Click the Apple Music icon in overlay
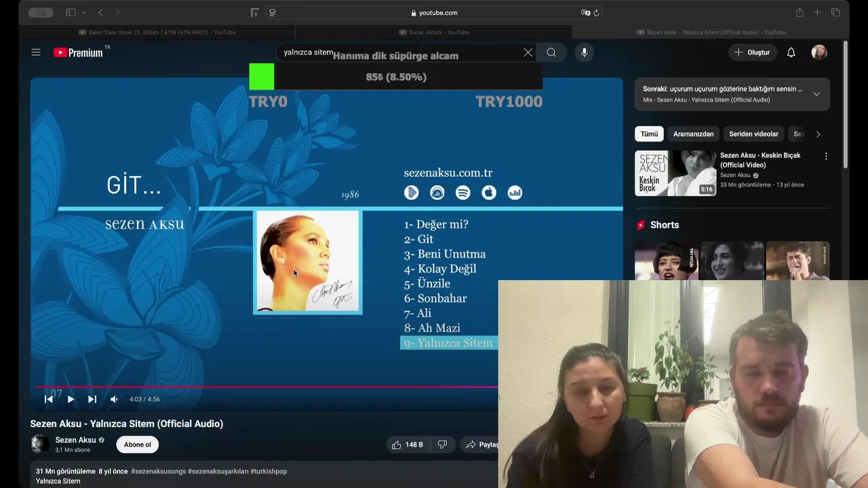This screenshot has width=868, height=488. click(489, 192)
